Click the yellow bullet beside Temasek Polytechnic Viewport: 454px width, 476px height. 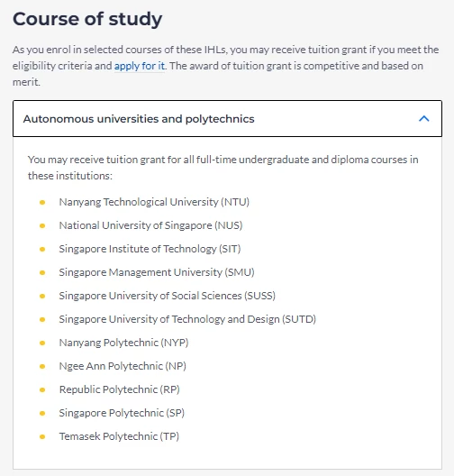42,436
